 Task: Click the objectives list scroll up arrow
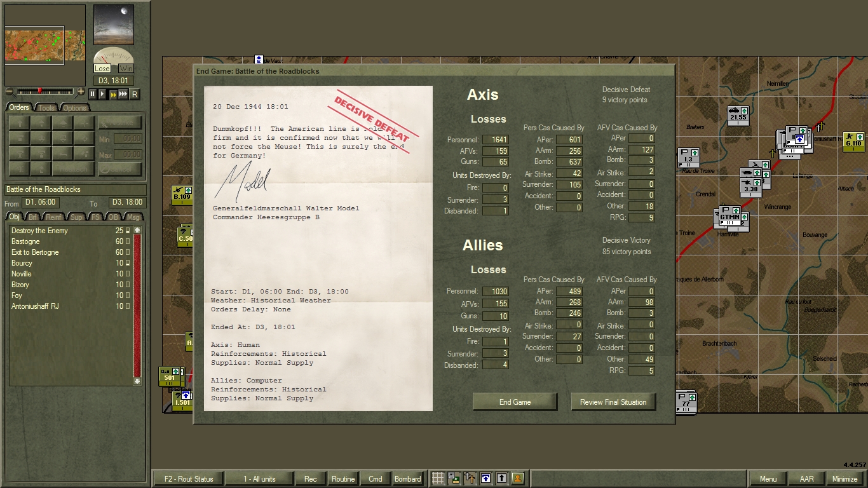[137, 230]
